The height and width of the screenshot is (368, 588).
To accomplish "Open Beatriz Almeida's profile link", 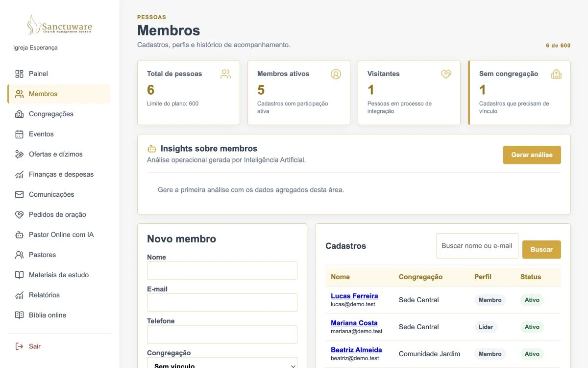I will click(356, 350).
